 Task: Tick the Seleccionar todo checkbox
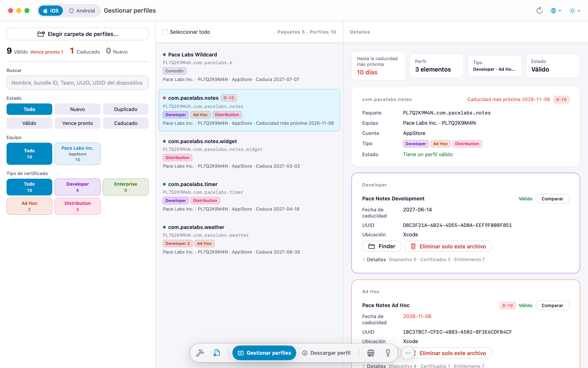[x=165, y=32]
